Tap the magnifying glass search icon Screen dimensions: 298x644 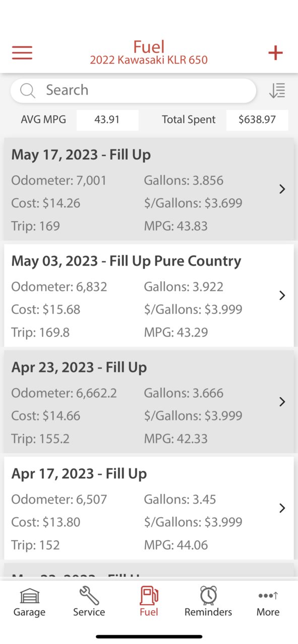(27, 91)
